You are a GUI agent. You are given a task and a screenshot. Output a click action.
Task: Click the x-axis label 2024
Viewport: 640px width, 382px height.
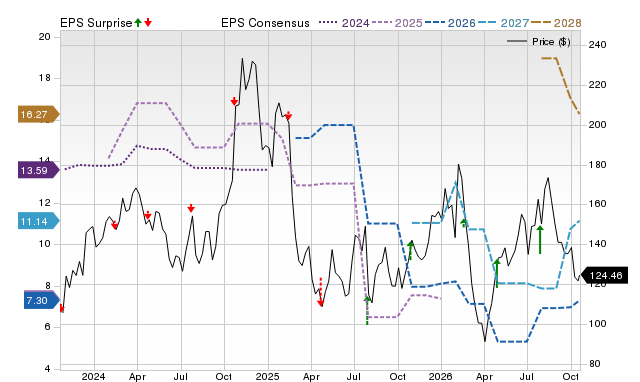point(93,376)
